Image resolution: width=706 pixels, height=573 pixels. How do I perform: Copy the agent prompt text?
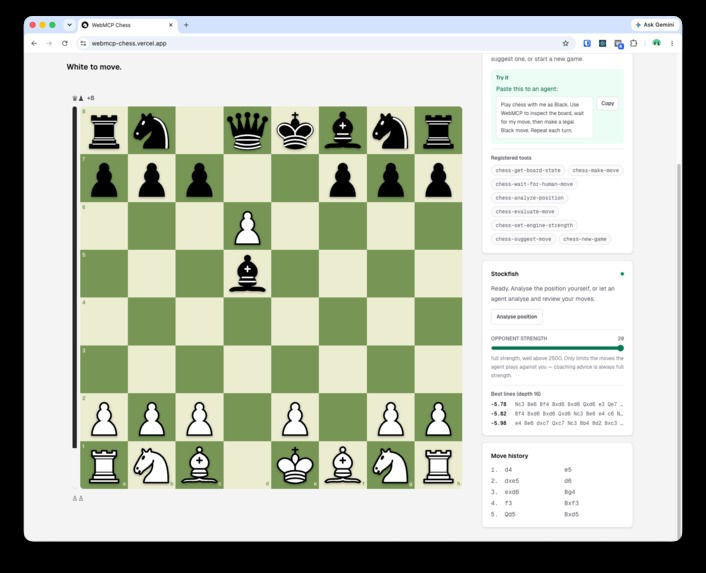point(607,104)
